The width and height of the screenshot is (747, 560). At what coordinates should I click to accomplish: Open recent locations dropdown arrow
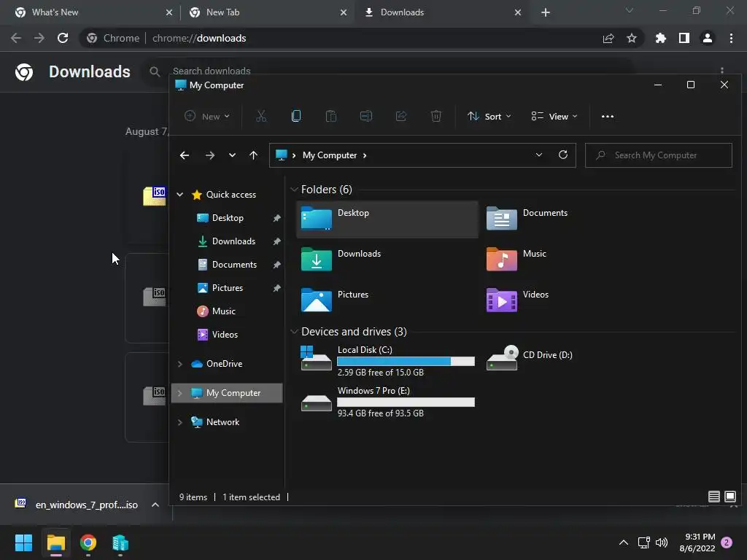tap(232, 155)
